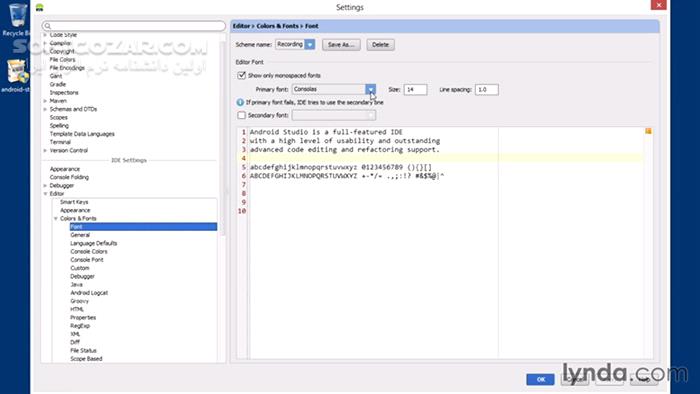The image size is (700, 394).
Task: Select Custom color settings
Action: [x=80, y=268]
